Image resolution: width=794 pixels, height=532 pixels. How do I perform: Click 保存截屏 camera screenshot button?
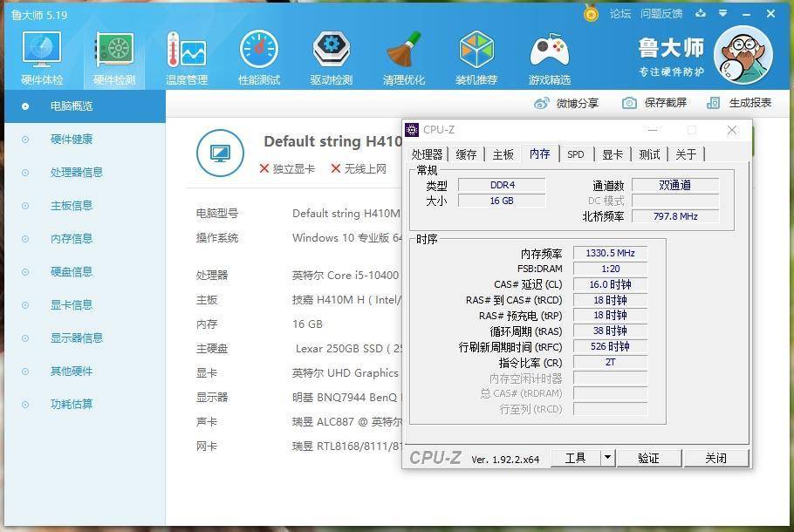[654, 103]
